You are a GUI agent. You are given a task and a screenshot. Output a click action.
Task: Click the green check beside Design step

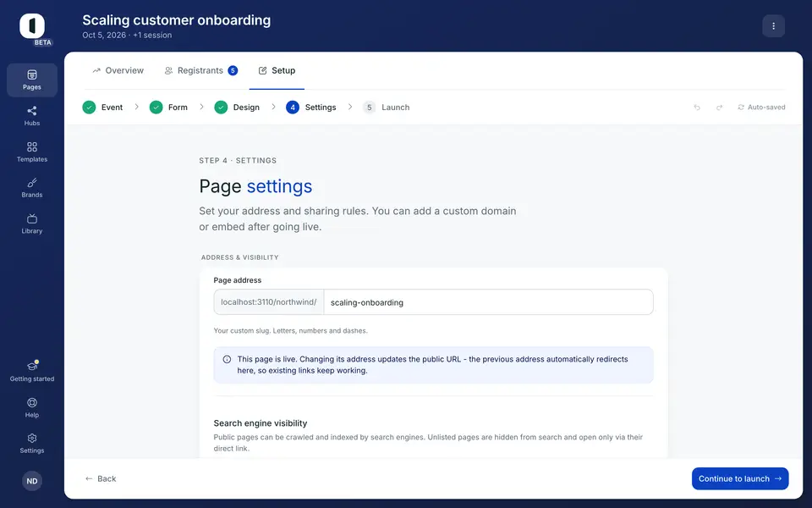click(x=221, y=108)
